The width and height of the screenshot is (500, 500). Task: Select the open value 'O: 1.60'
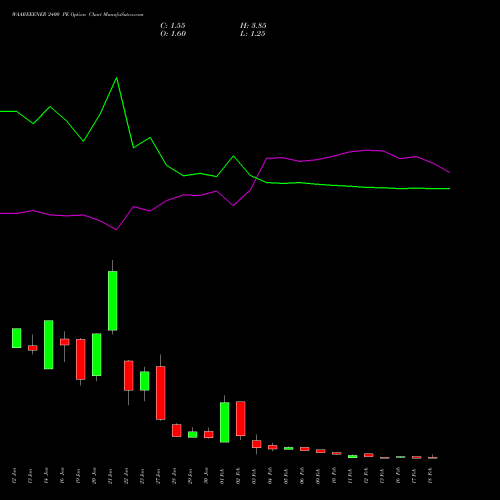[173, 34]
